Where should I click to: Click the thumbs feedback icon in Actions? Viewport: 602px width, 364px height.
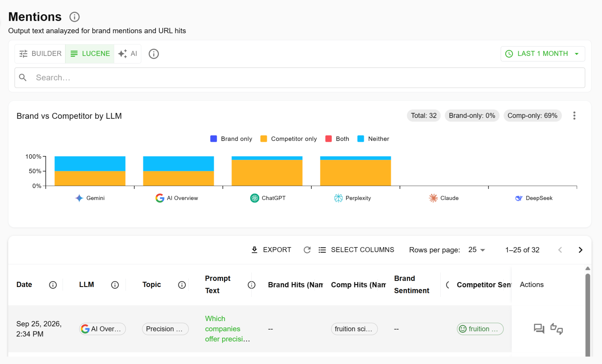[556, 328]
